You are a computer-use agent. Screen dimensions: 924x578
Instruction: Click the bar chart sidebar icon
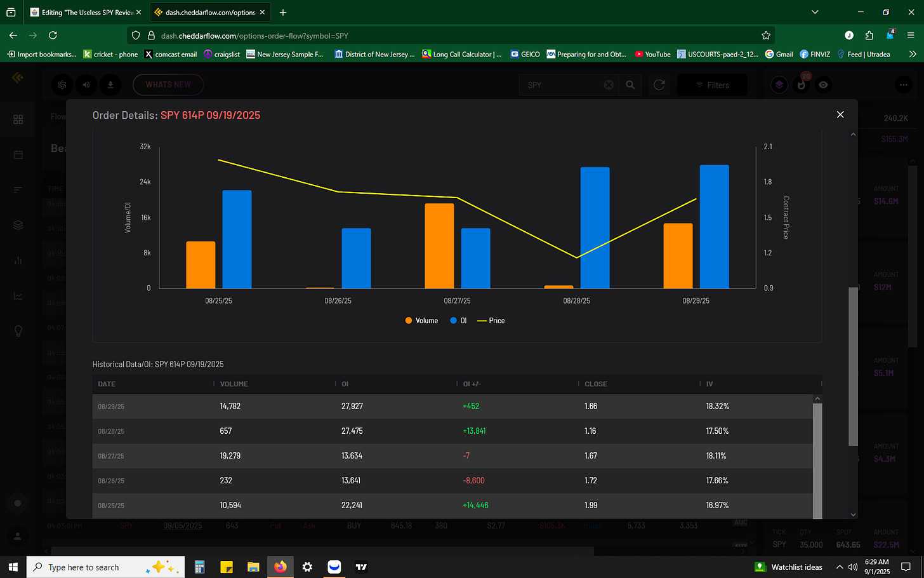click(18, 260)
